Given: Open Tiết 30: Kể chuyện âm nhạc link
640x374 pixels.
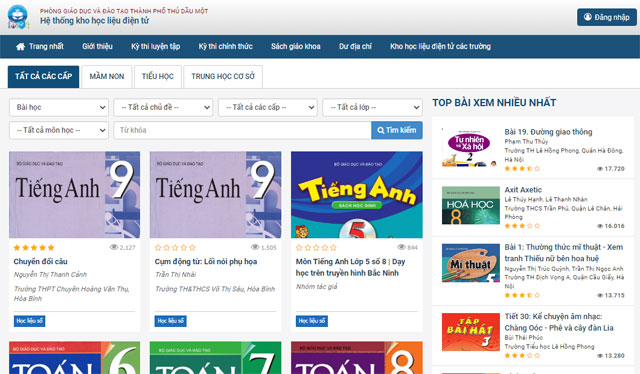Looking at the screenshot, I should (x=559, y=322).
